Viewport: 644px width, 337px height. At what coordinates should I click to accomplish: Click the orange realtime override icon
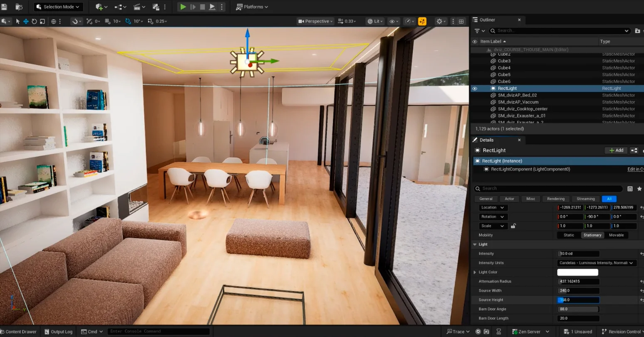click(422, 21)
